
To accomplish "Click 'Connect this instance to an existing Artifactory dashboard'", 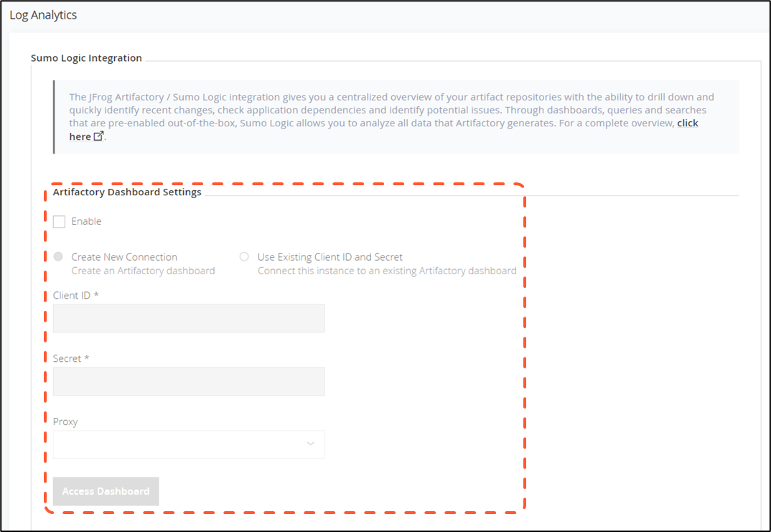I will tap(387, 271).
